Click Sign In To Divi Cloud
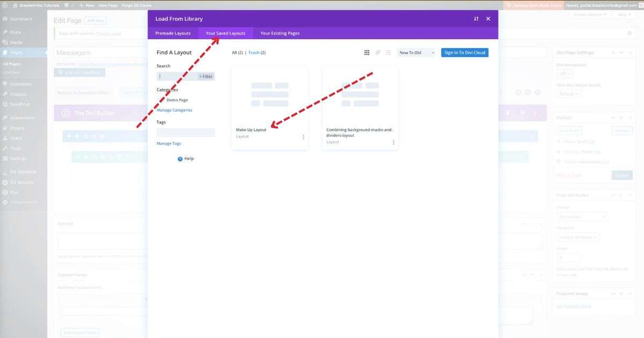 [465, 53]
